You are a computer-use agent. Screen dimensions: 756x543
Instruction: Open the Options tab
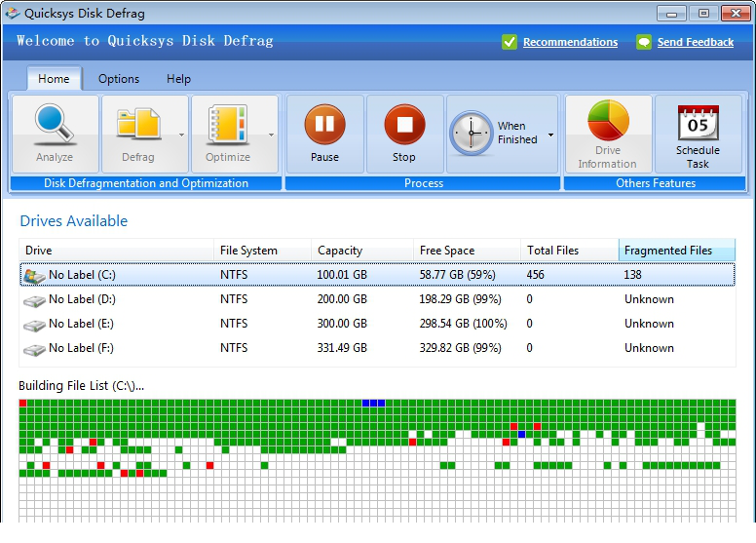tap(119, 79)
